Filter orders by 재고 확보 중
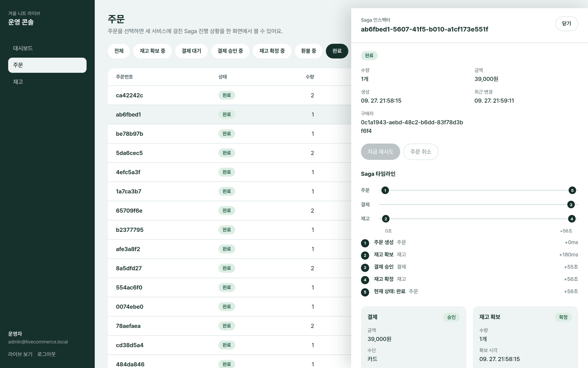This screenshot has height=368, width=588. [153, 51]
